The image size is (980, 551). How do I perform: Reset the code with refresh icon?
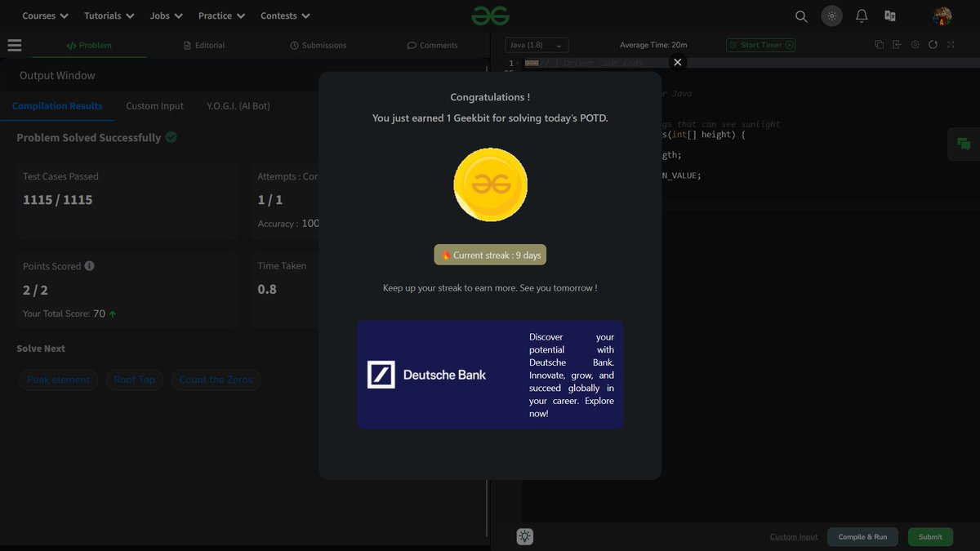[x=933, y=45]
